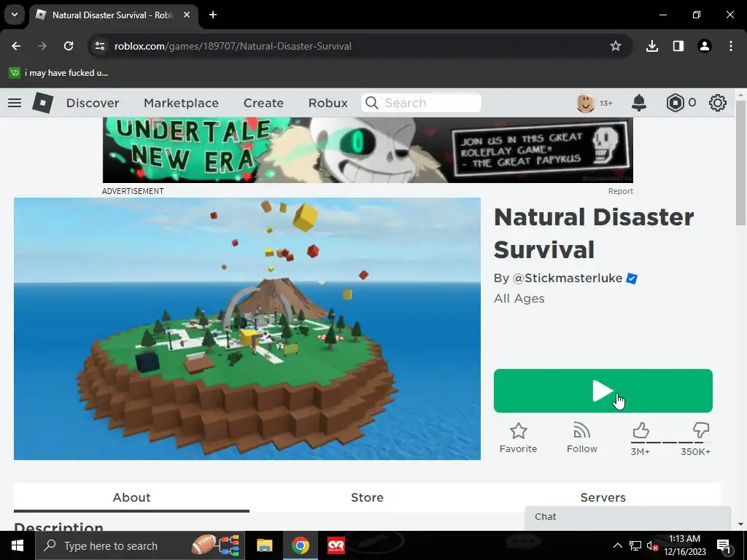Image resolution: width=747 pixels, height=560 pixels.
Task: Open the notifications bell
Action: point(639,103)
